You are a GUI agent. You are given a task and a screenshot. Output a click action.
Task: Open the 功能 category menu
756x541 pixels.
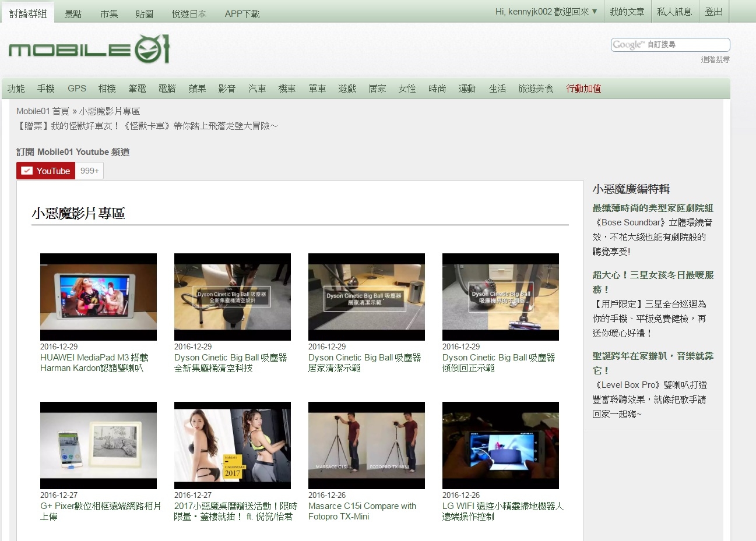[16, 89]
